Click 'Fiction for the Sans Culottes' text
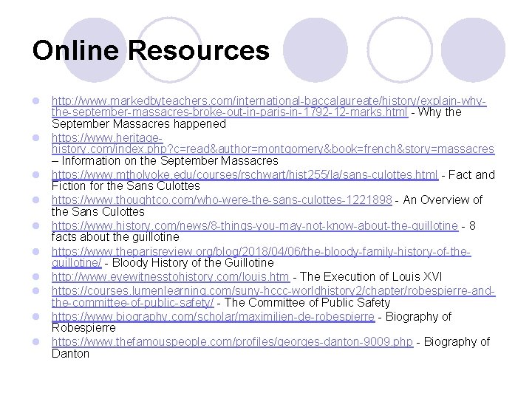 126,186
